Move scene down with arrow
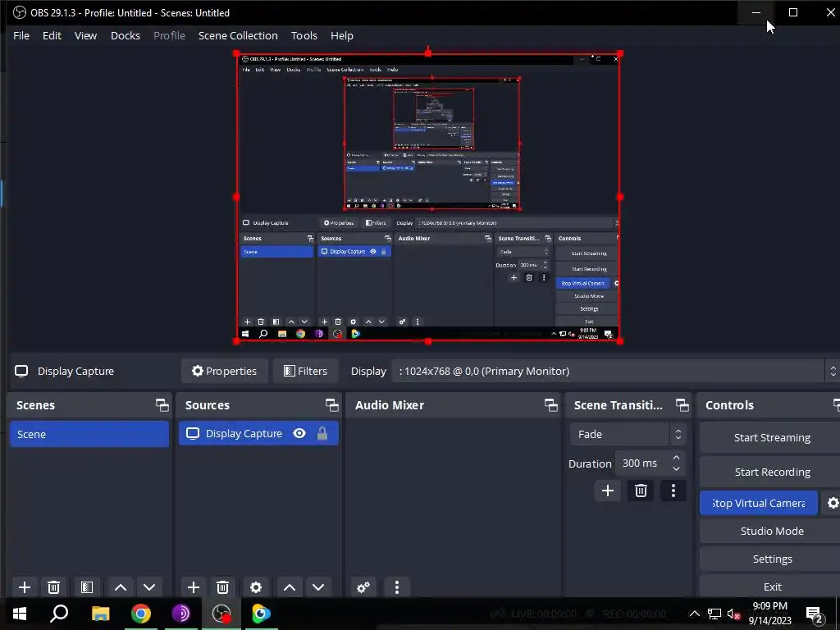This screenshot has height=630, width=840. tap(149, 587)
